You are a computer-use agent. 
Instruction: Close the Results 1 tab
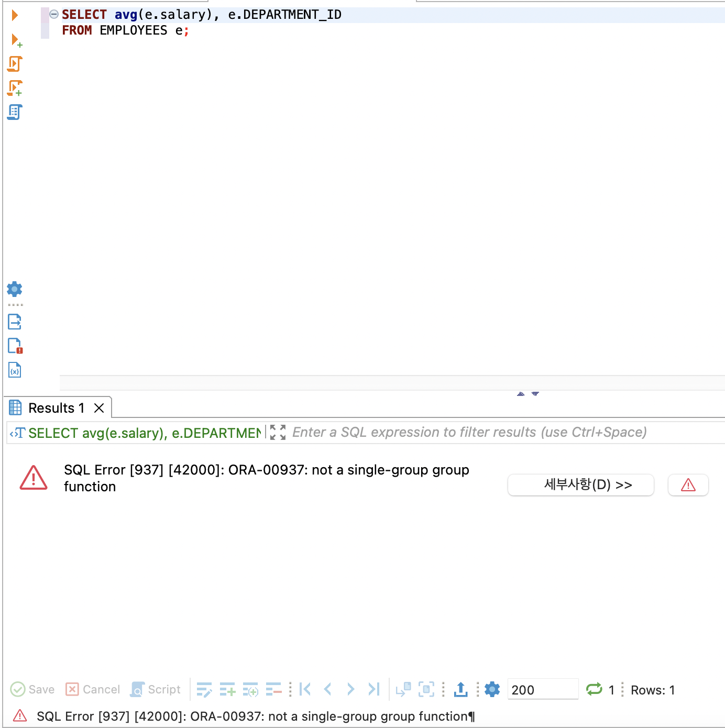pos(99,408)
